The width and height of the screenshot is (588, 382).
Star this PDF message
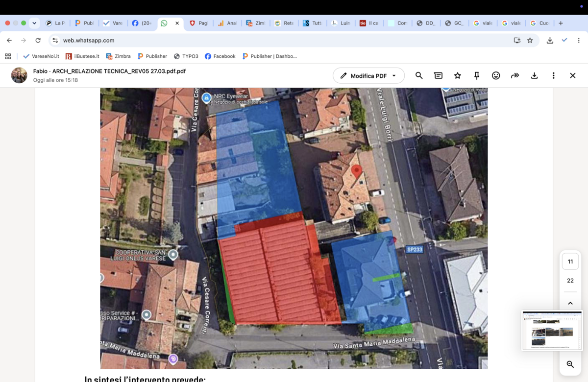pos(458,75)
